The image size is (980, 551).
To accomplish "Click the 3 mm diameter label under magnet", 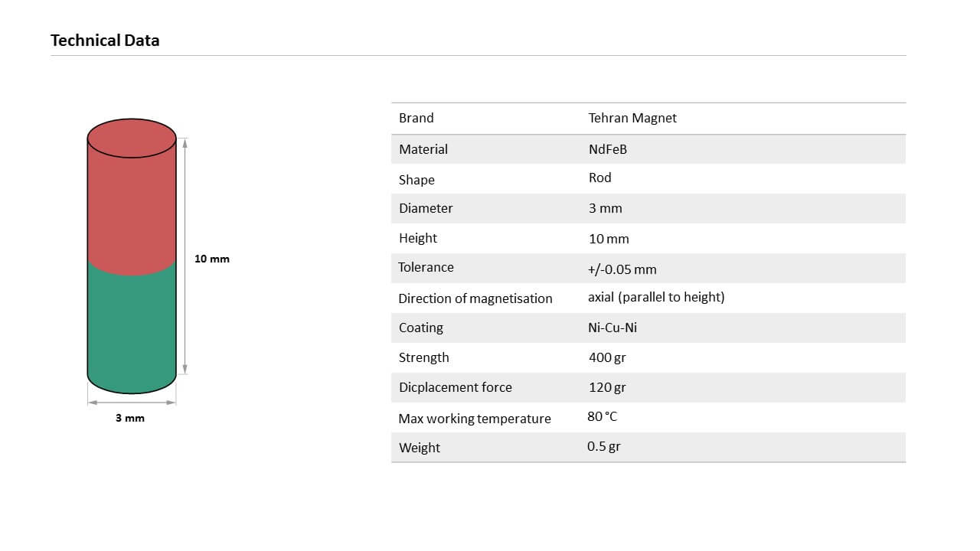I will [x=130, y=418].
